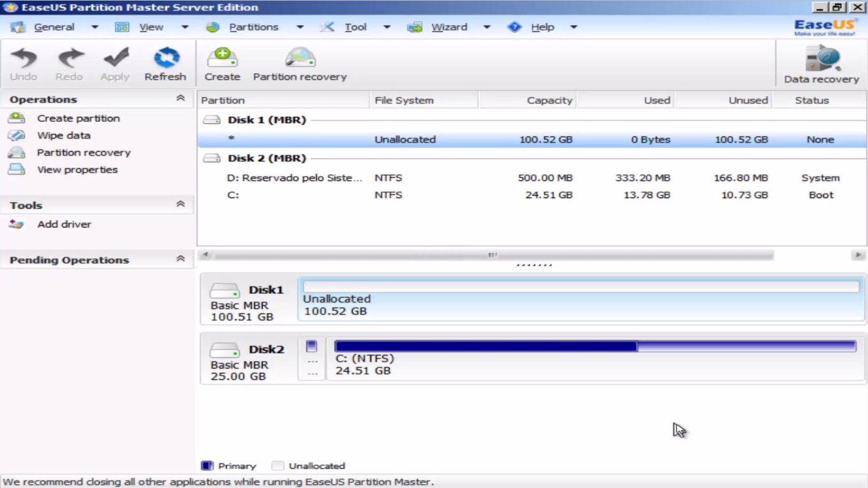Open the Partitions menu
868x488 pixels.
tap(254, 27)
